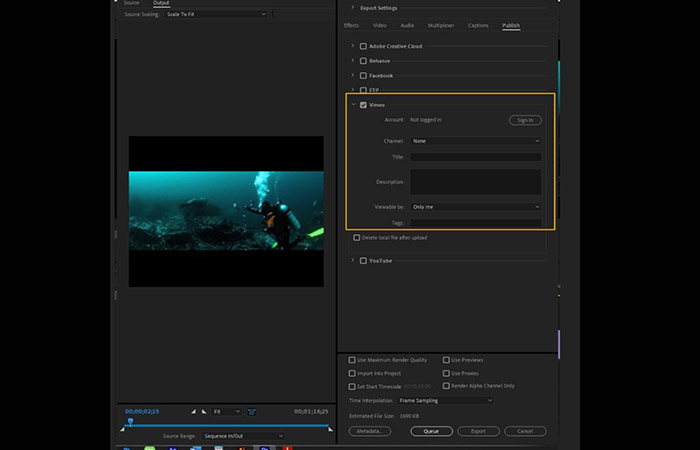The height and width of the screenshot is (450, 700).
Task: Click the Export button
Action: (x=478, y=431)
